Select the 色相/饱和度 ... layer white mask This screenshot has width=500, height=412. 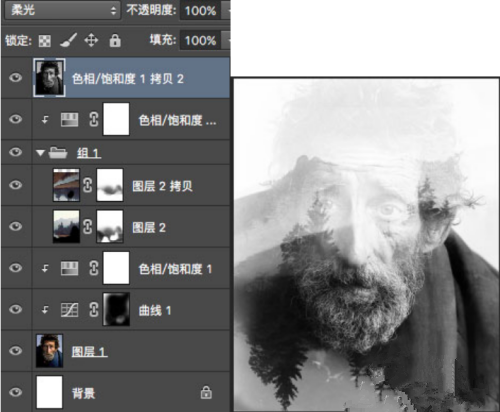click(116, 119)
